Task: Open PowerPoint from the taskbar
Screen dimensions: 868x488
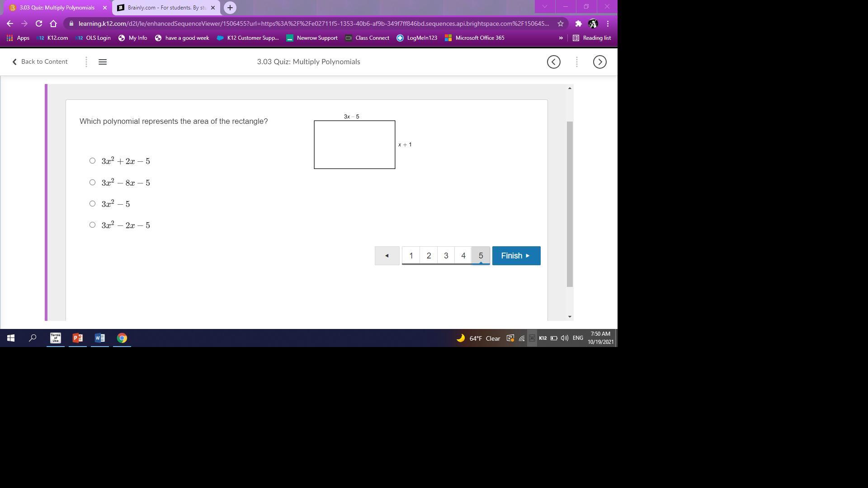Action: point(77,338)
